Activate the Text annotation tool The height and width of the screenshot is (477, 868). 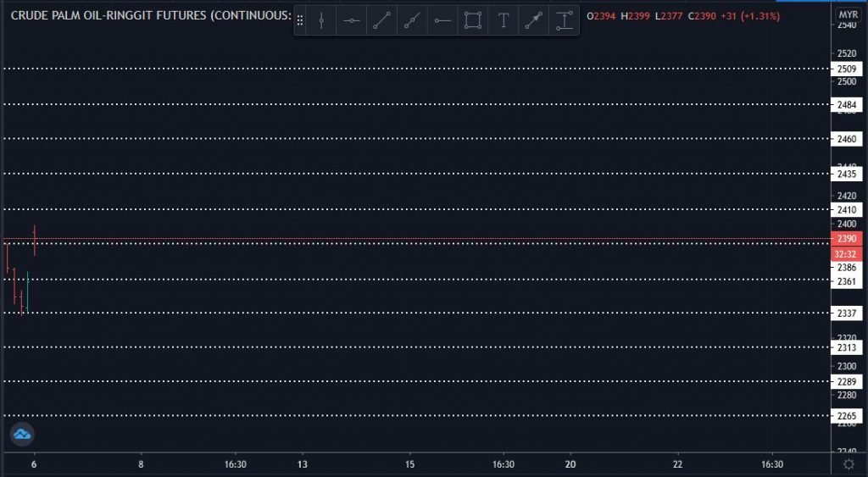tap(504, 21)
